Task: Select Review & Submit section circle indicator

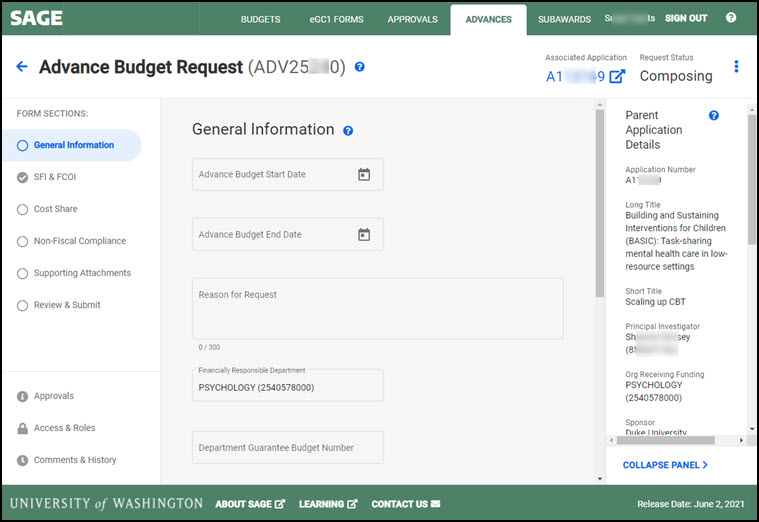Action: pos(22,306)
